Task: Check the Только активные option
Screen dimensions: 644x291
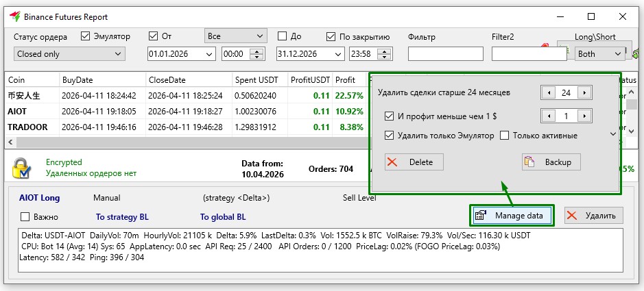Action: [x=505, y=136]
